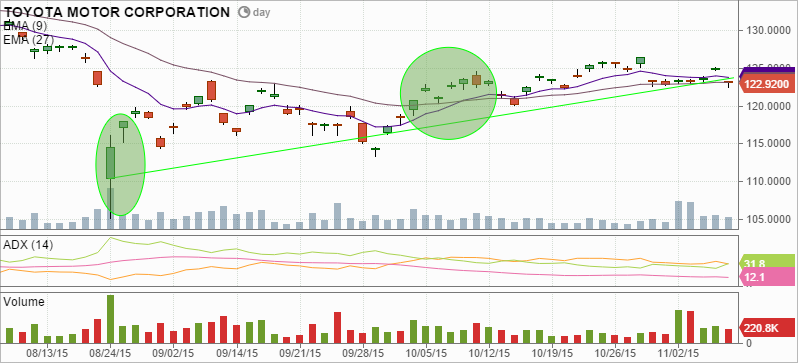Select the ADX (14) indicator label

click(x=28, y=245)
